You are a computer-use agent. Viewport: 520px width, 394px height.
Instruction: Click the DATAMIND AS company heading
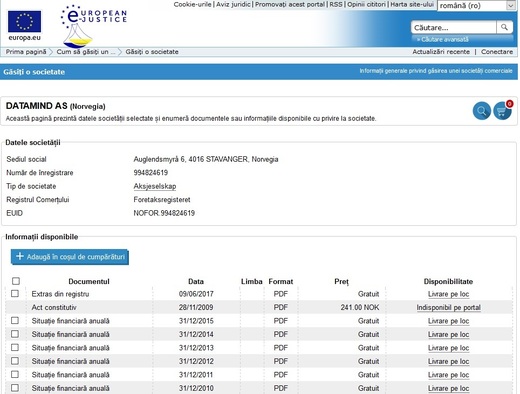pos(37,106)
